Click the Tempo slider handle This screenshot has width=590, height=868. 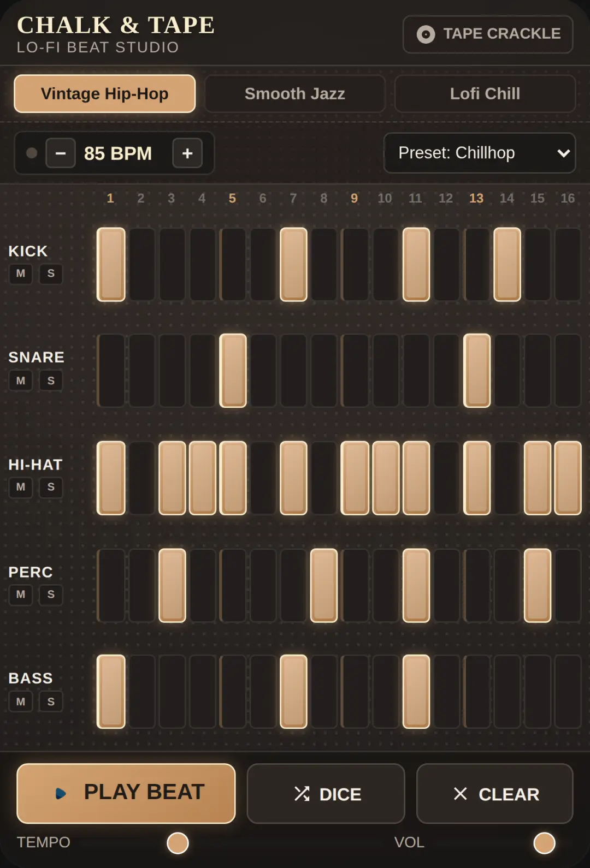[178, 843]
